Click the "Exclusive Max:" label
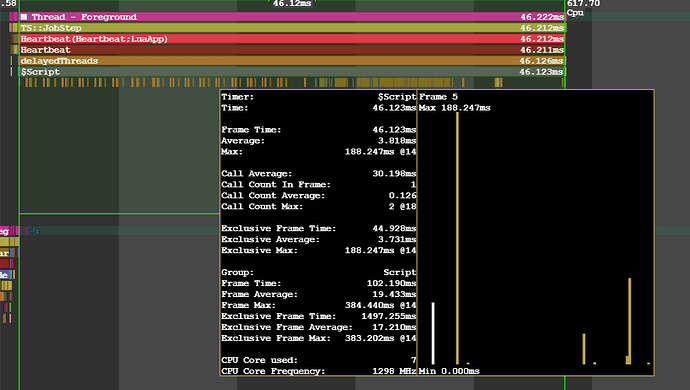 point(260,250)
